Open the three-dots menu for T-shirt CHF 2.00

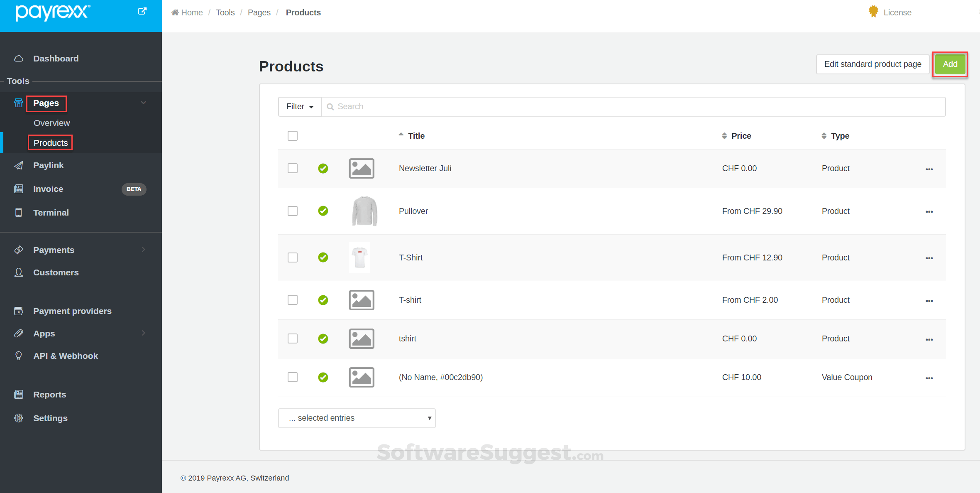point(929,301)
